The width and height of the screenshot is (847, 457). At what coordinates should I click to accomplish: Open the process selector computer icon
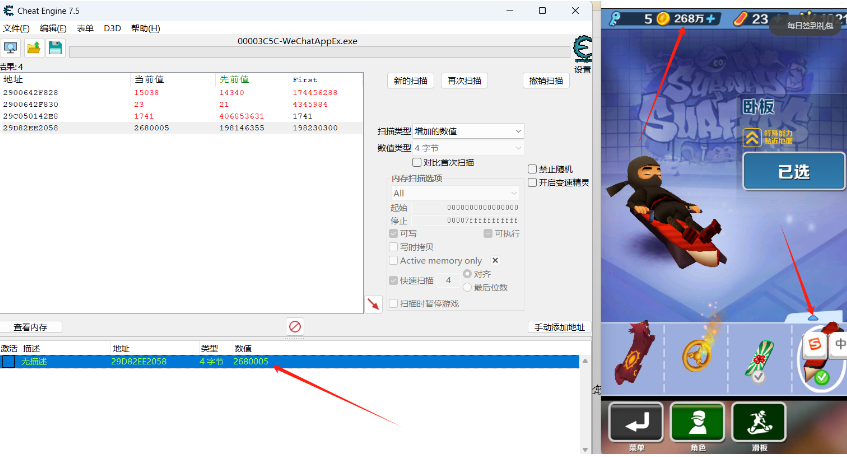pos(11,48)
